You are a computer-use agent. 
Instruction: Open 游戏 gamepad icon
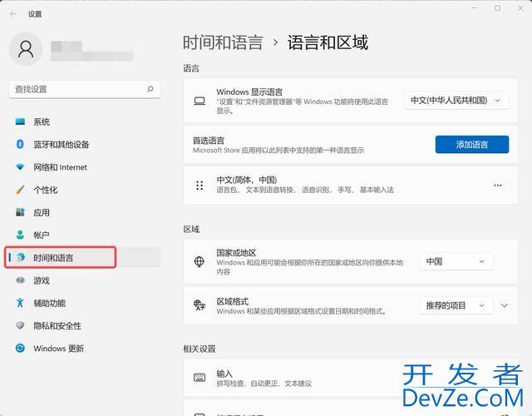20,280
